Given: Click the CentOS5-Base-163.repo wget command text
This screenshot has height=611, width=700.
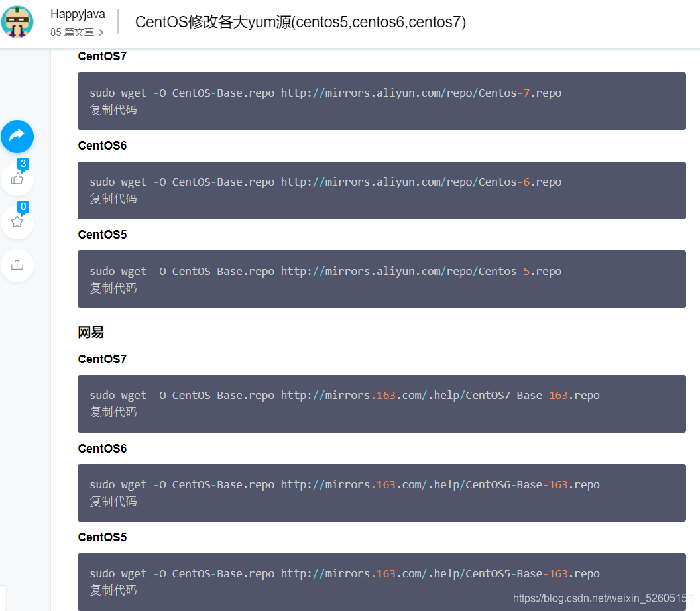Looking at the screenshot, I should click(345, 573).
